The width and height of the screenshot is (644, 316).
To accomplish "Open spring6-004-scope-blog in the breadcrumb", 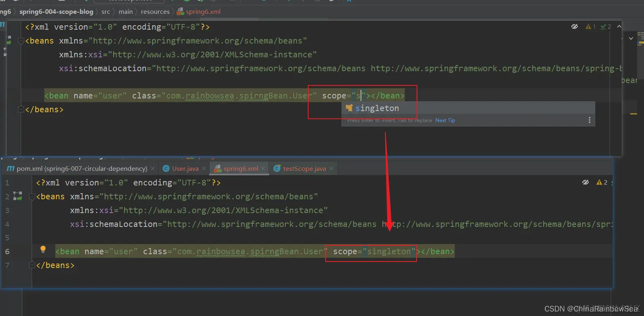I will (56, 12).
